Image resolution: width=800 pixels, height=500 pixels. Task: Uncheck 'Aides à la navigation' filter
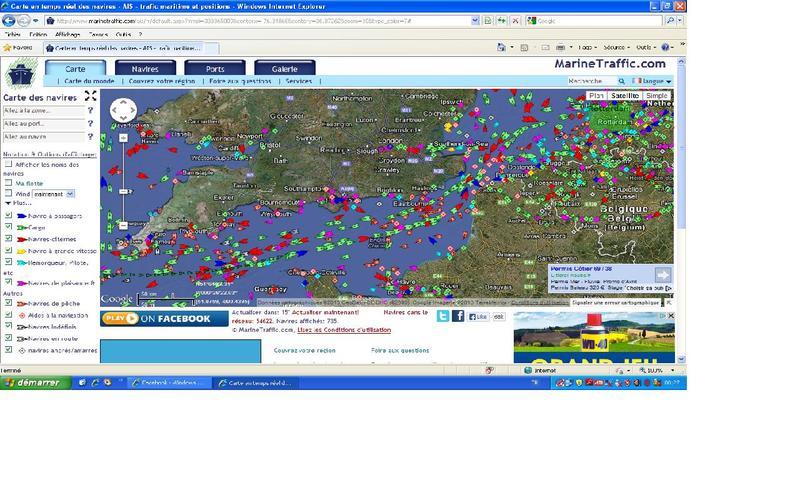click(x=8, y=315)
